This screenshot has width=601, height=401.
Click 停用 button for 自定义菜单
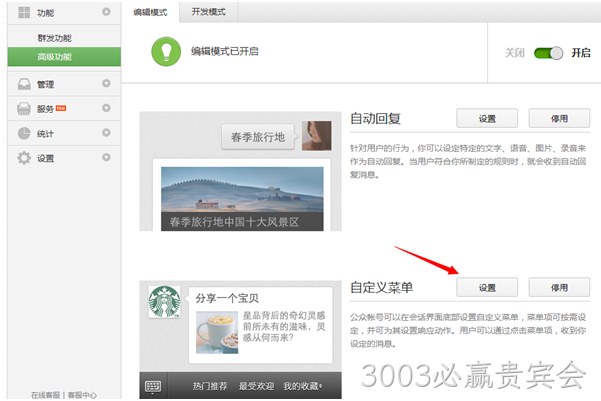point(559,288)
